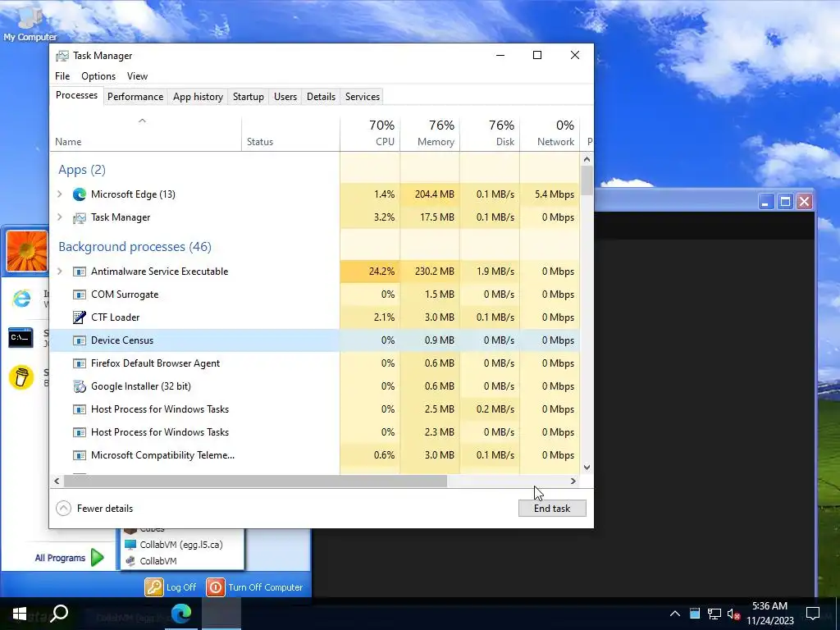Open the network icon in system tray
This screenshot has width=840, height=630.
714,614
